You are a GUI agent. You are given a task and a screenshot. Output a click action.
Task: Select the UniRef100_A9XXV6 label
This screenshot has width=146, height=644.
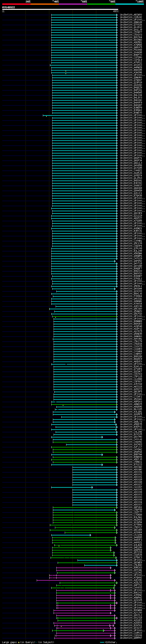pyautogui.click(x=131, y=472)
